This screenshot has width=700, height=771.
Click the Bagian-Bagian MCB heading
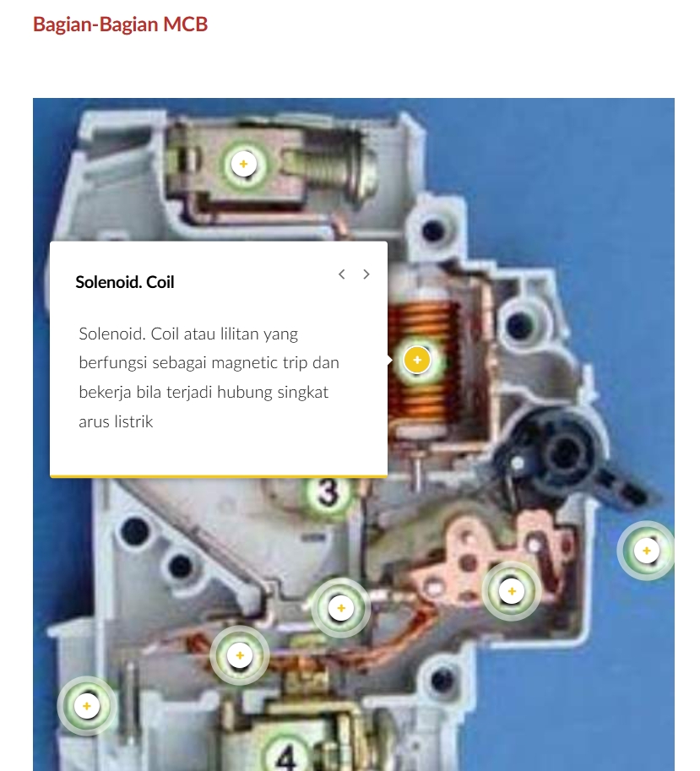click(x=121, y=24)
